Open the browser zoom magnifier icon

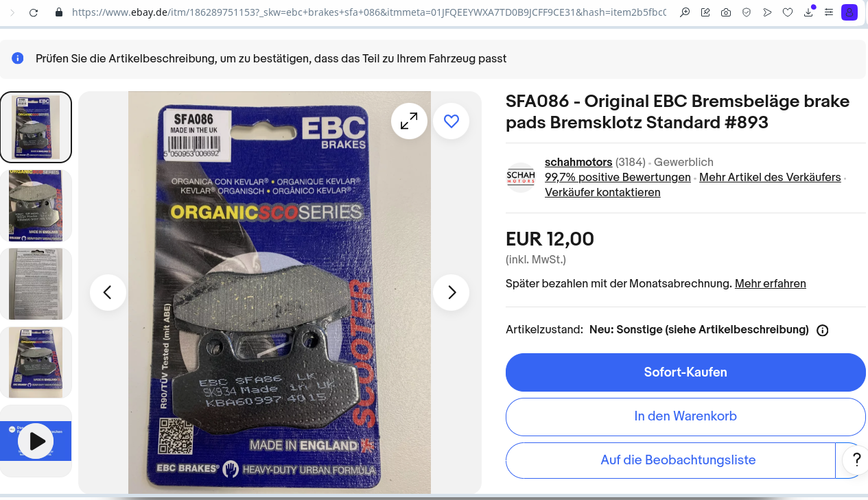click(685, 12)
